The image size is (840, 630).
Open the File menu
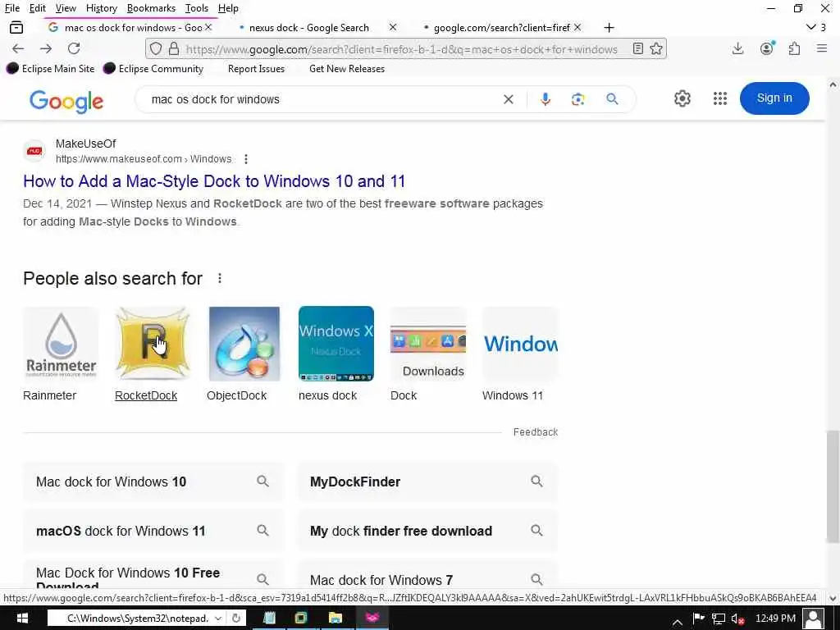pyautogui.click(x=12, y=8)
